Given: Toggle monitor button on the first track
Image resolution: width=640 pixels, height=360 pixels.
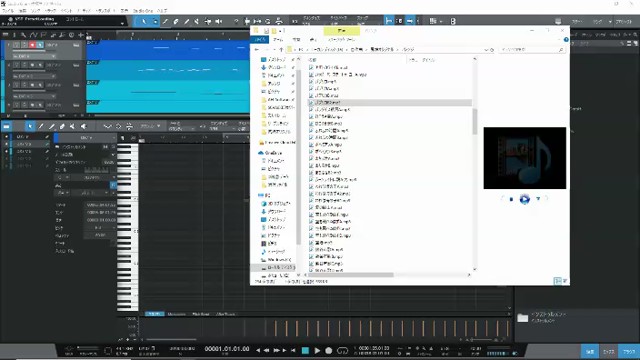Looking at the screenshot, I should pyautogui.click(x=40, y=45).
